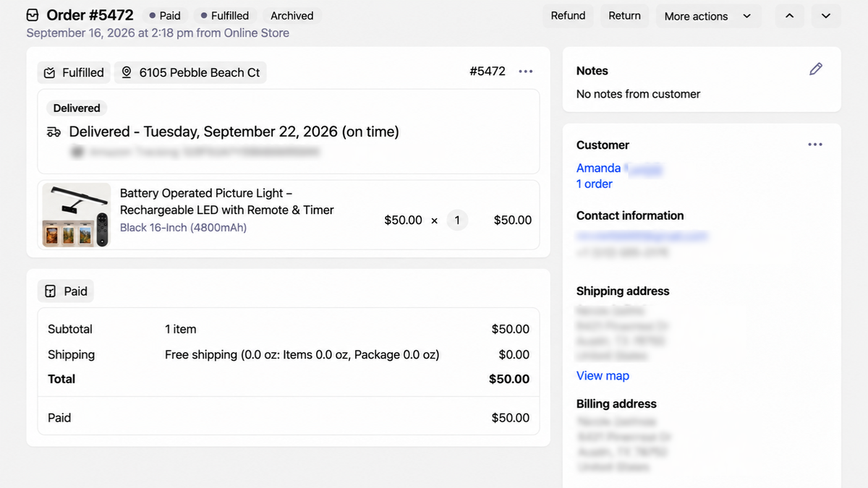Go to previous order with up chevron
The image size is (868, 488).
pos(789,16)
